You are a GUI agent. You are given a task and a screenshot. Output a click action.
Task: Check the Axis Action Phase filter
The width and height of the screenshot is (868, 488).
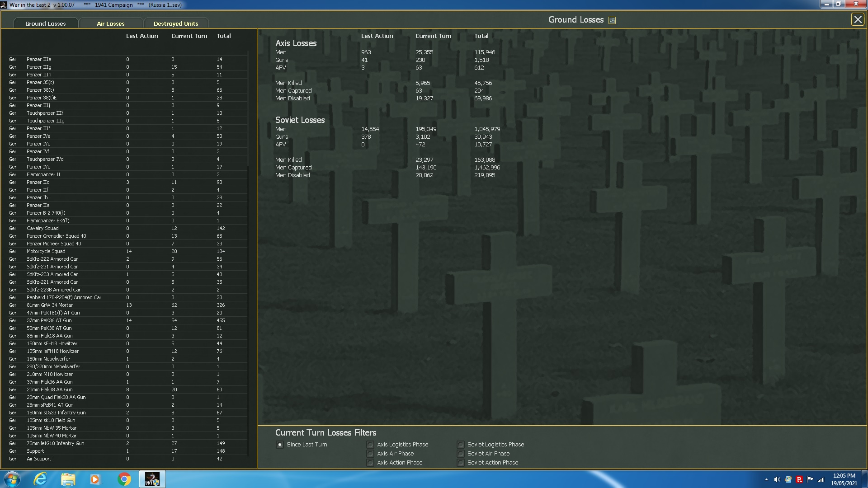pyautogui.click(x=370, y=463)
